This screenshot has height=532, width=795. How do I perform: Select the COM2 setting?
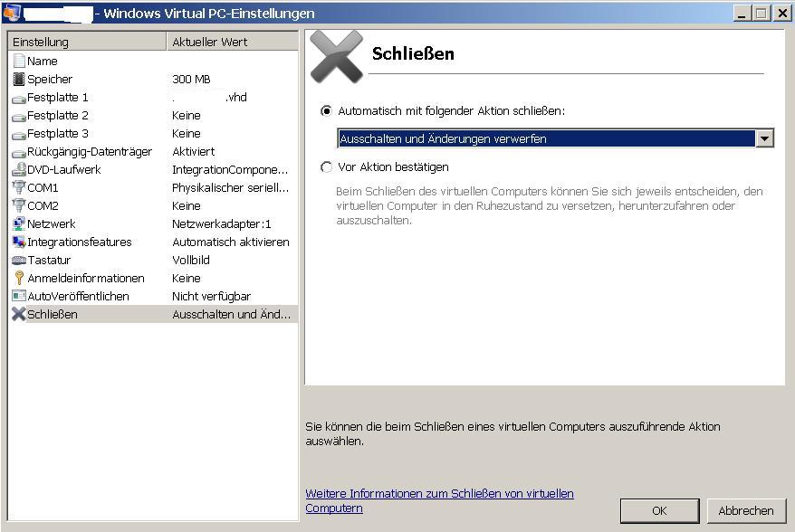coord(43,205)
